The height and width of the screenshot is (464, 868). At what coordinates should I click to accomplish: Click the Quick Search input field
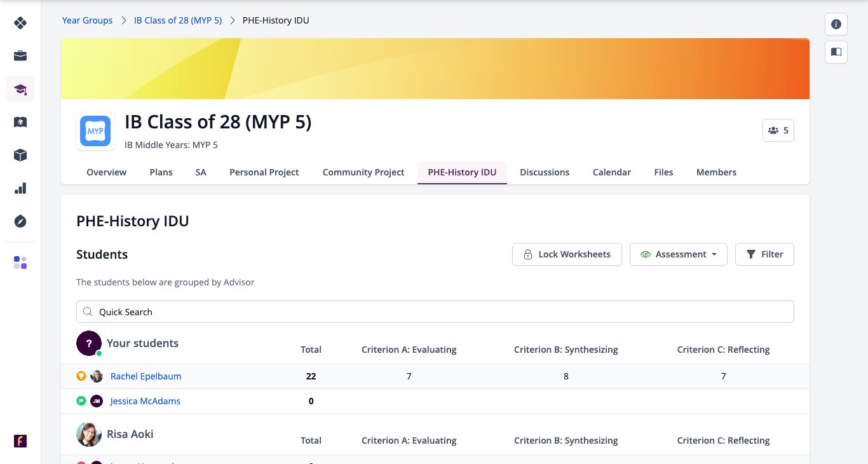tap(435, 311)
